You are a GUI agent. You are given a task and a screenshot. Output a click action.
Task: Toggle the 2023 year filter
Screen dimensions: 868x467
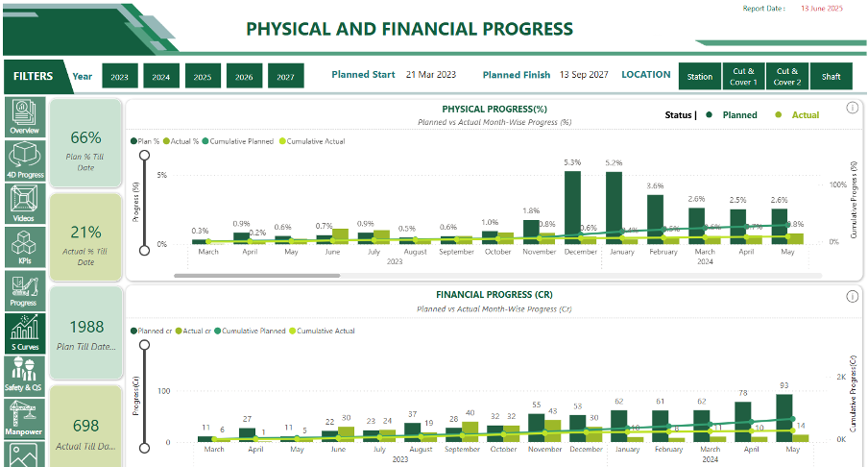[119, 76]
